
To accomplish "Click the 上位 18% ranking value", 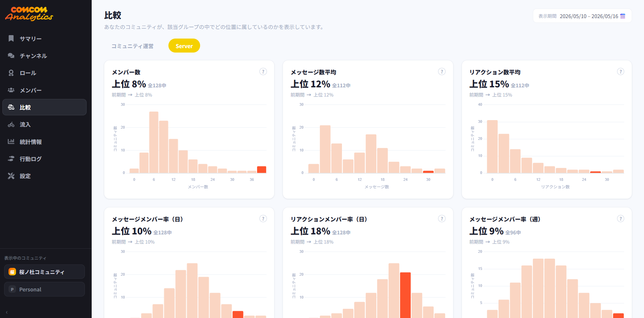I will tap(310, 231).
